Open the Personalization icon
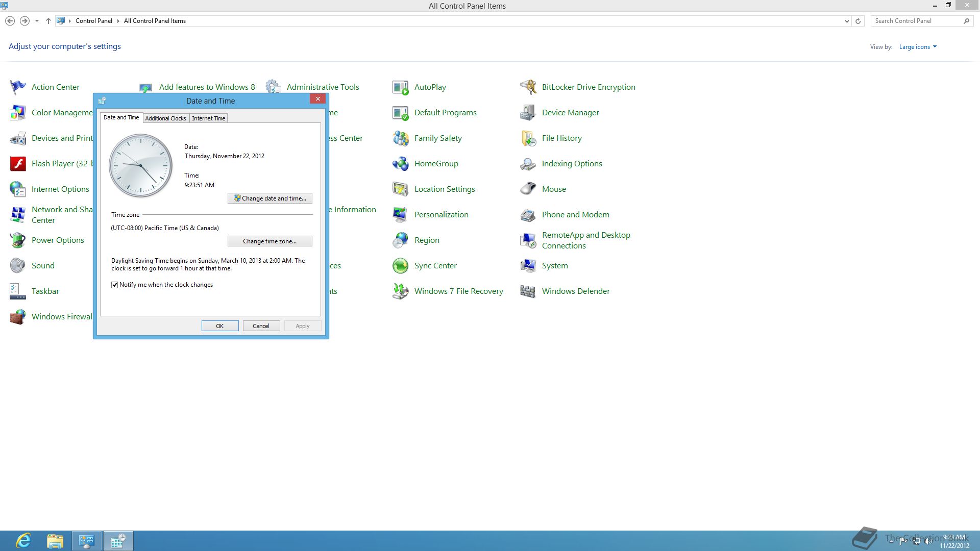Image resolution: width=980 pixels, height=551 pixels. (401, 215)
